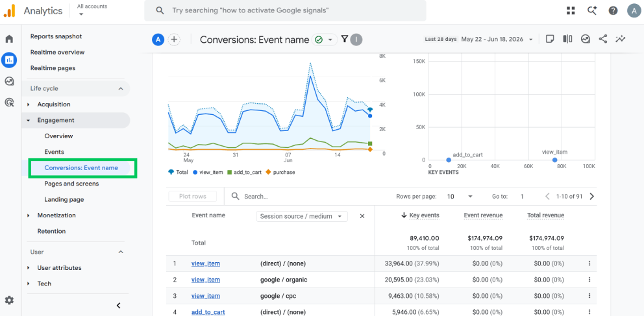Expand the Tech menu
644x316 pixels.
pos(29,284)
